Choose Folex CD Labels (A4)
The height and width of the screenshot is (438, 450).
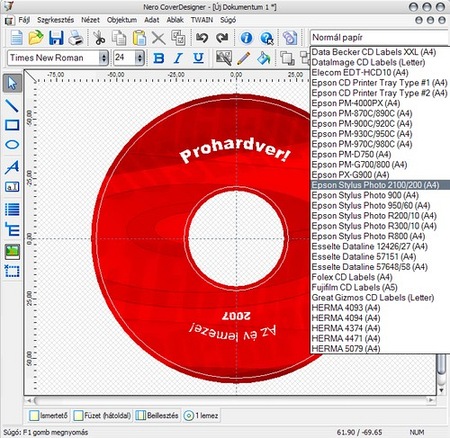click(x=380, y=277)
